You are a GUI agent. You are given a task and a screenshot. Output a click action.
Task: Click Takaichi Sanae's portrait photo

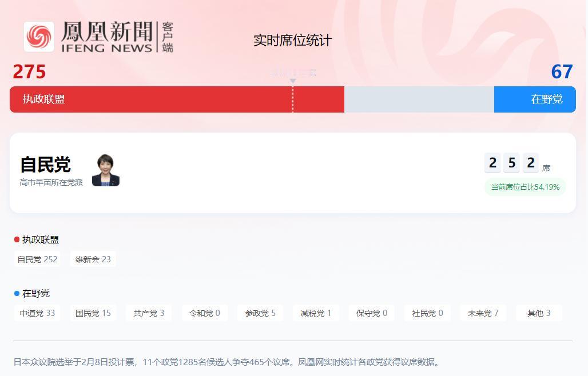106,169
